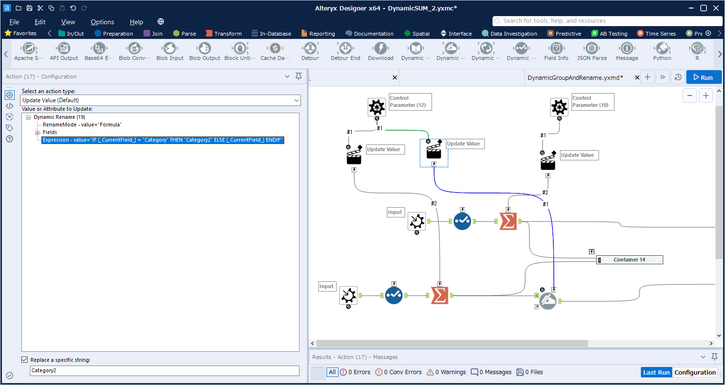Select the Detour End tool
The height and width of the screenshot is (385, 725).
pyautogui.click(x=345, y=51)
